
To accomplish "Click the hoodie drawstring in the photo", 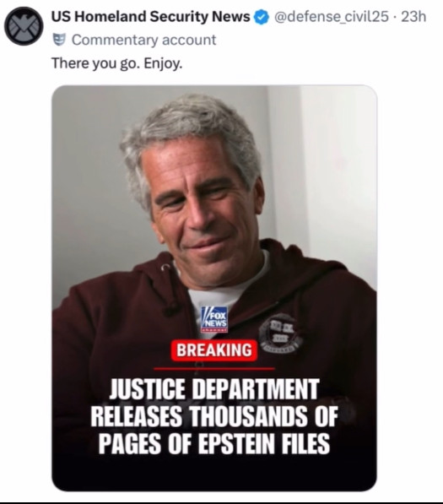I will (168, 291).
